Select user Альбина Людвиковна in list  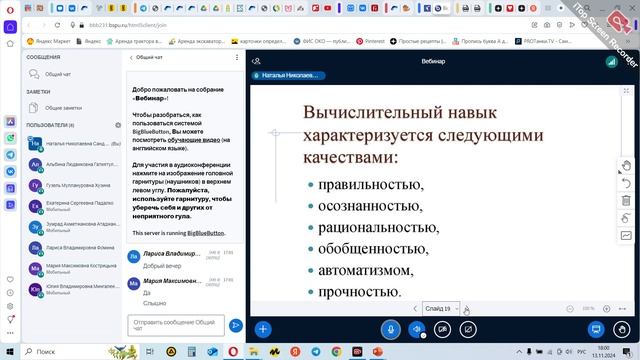(x=73, y=164)
